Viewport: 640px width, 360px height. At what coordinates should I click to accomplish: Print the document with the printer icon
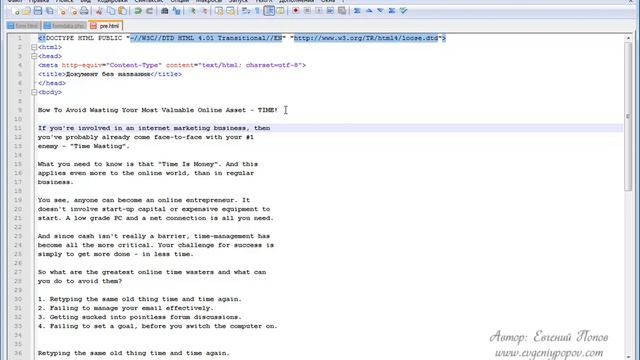pyautogui.click(x=84, y=11)
